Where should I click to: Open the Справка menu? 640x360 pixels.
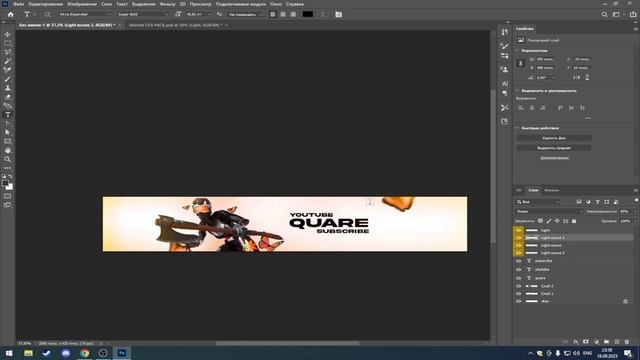point(294,4)
